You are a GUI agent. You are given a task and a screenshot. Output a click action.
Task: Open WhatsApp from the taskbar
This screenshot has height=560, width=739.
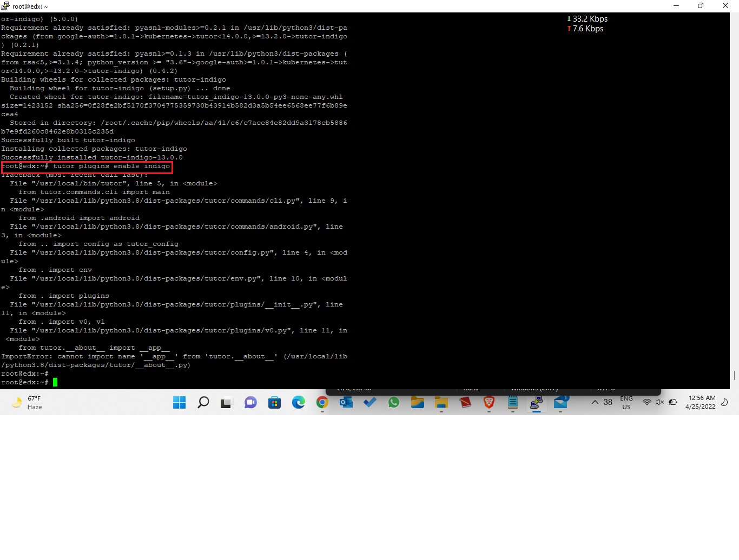(x=394, y=402)
